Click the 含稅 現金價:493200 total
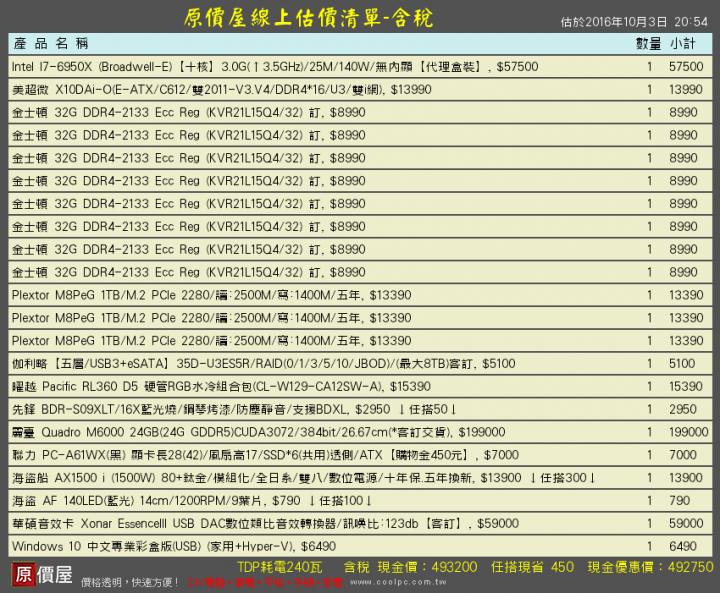 click(411, 567)
